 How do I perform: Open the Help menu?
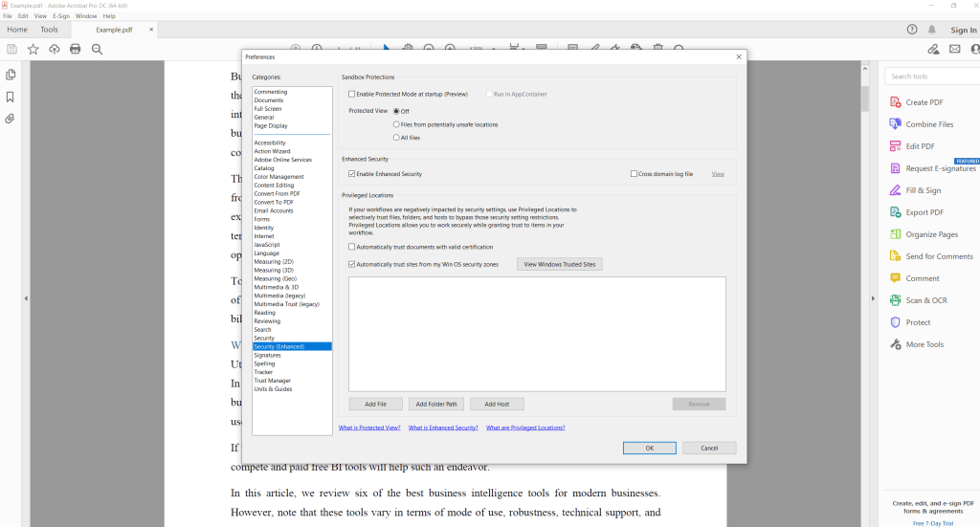tap(109, 16)
